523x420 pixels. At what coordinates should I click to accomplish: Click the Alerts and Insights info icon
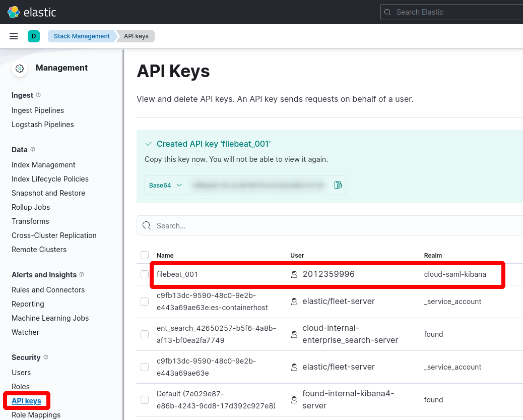[x=82, y=274]
